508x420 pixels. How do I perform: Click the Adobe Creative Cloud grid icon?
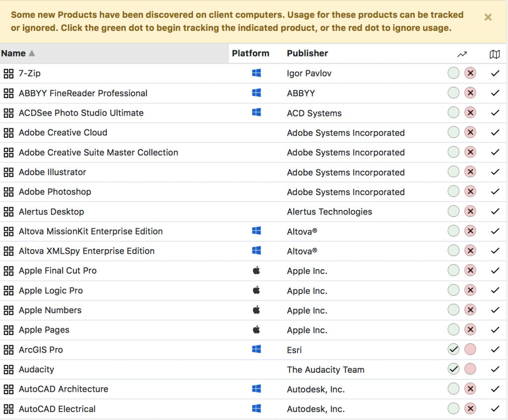point(9,133)
